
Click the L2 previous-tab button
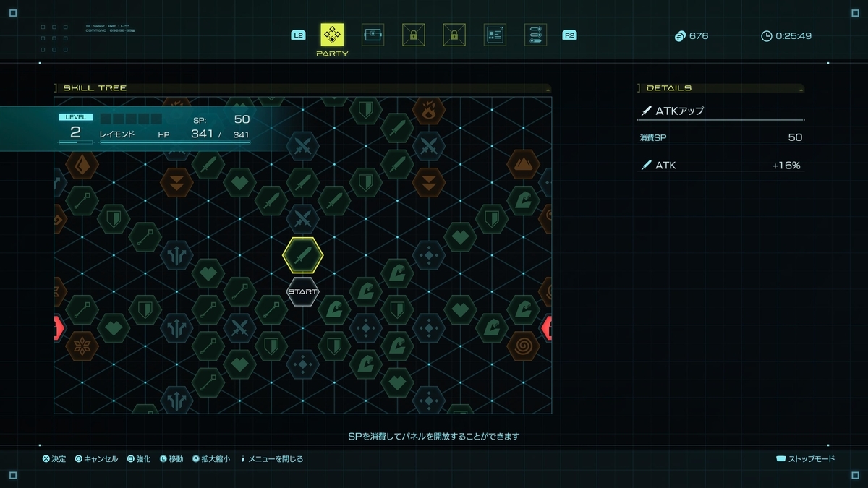click(x=298, y=35)
